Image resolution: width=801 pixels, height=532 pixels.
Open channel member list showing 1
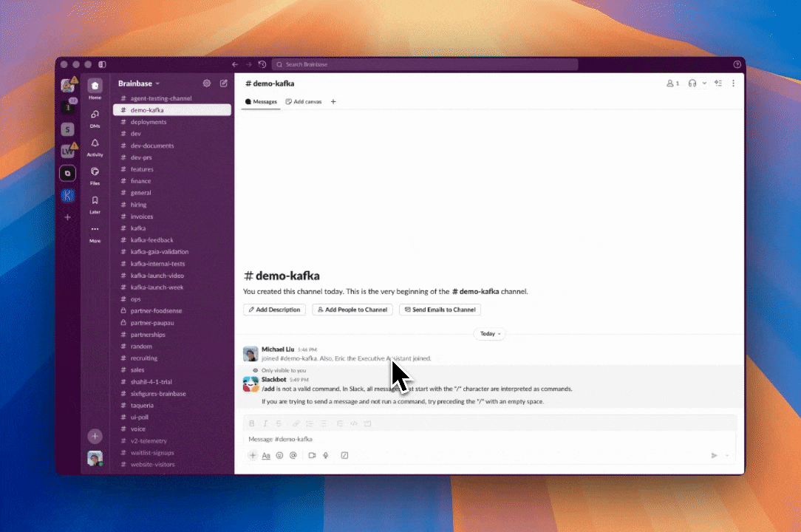[671, 83]
